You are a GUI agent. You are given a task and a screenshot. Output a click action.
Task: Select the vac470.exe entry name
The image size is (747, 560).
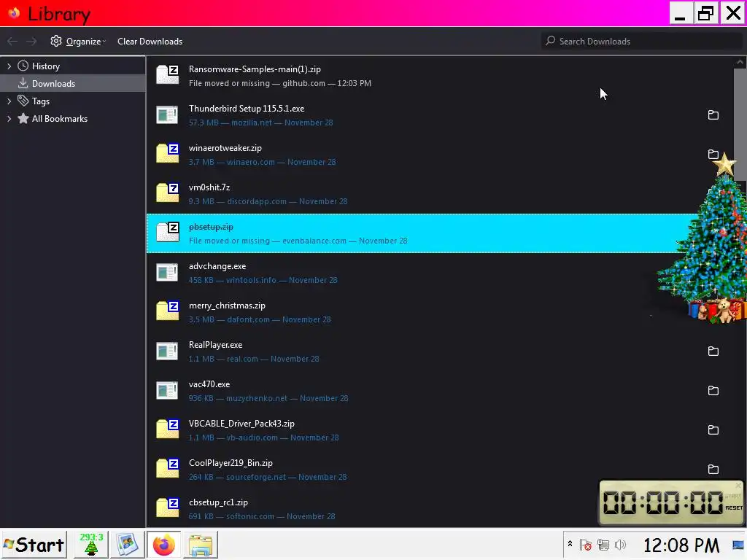click(209, 384)
